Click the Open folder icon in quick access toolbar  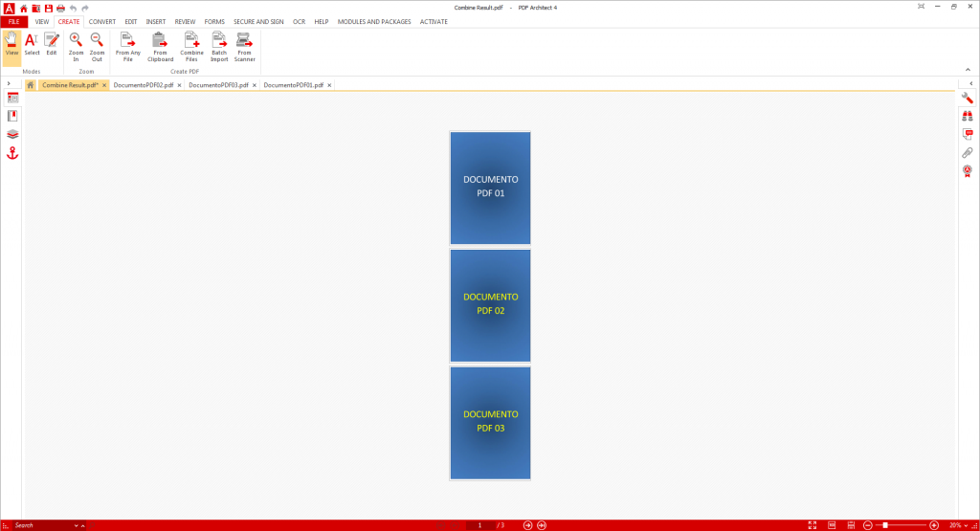click(x=36, y=8)
